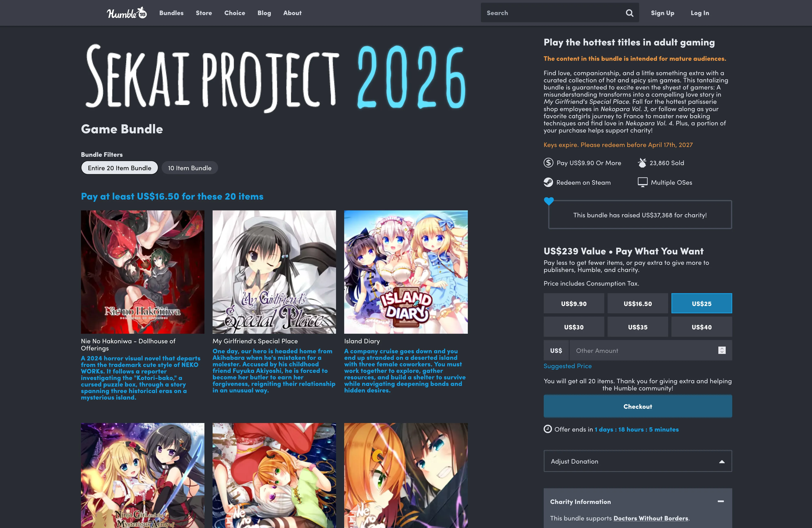Click the Other Amount stepper arrows
This screenshot has height=528, width=812.
pyautogui.click(x=722, y=350)
